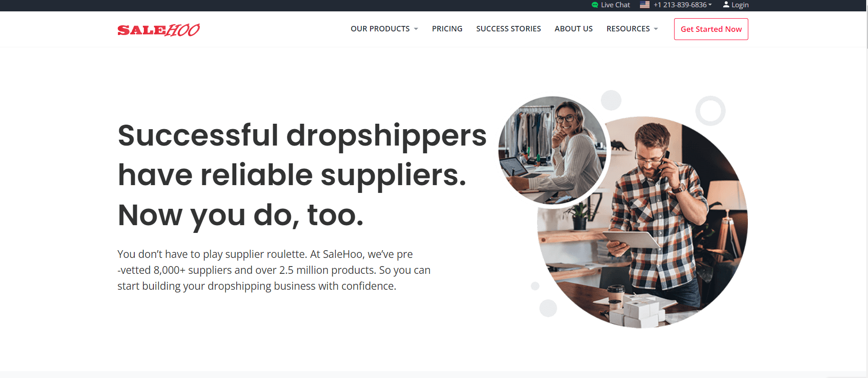Click the SaleHoo logo
868x378 pixels.
tap(158, 30)
